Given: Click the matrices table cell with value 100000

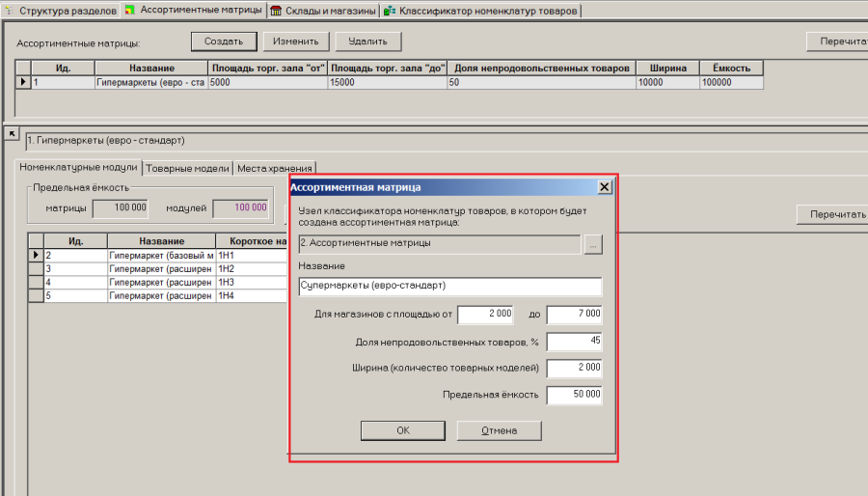Looking at the screenshot, I should pos(731,82).
